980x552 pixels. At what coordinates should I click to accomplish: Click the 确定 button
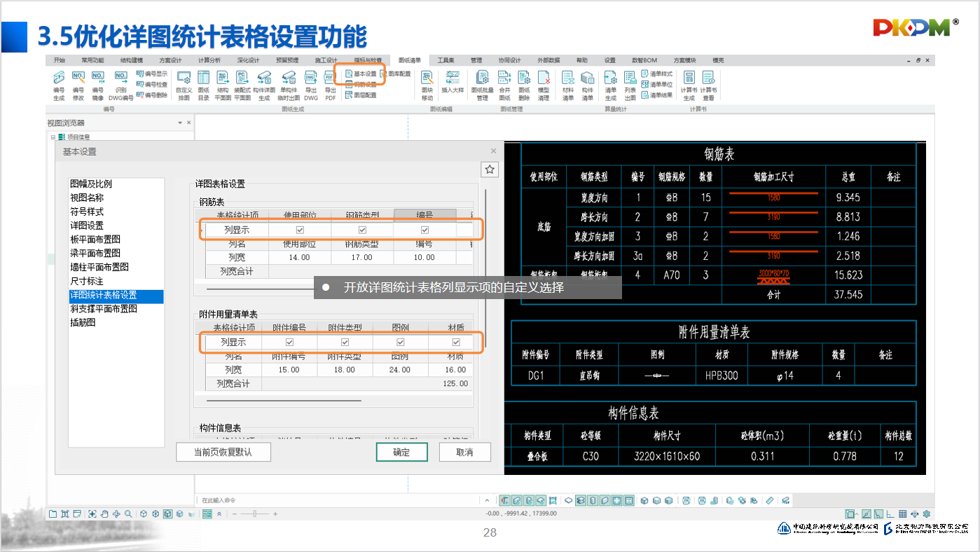[x=401, y=453]
